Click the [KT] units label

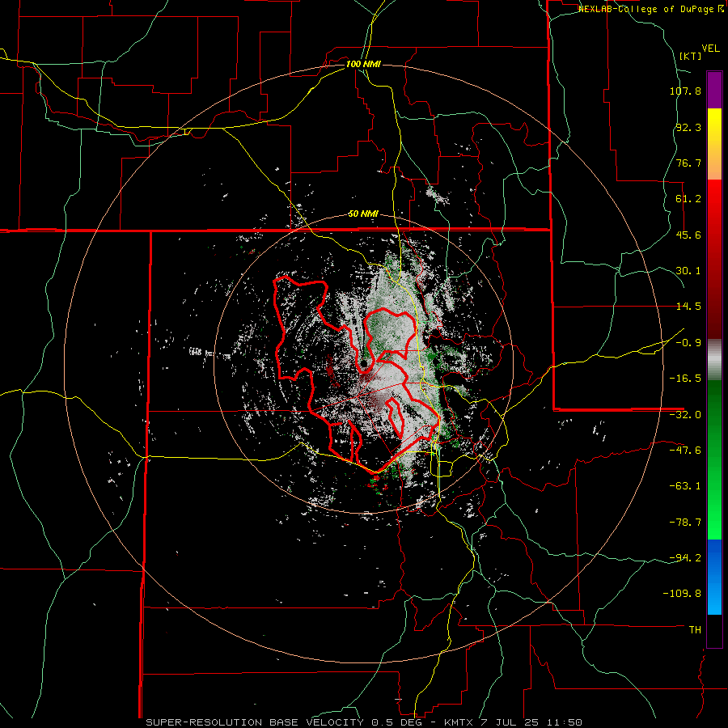click(691, 56)
